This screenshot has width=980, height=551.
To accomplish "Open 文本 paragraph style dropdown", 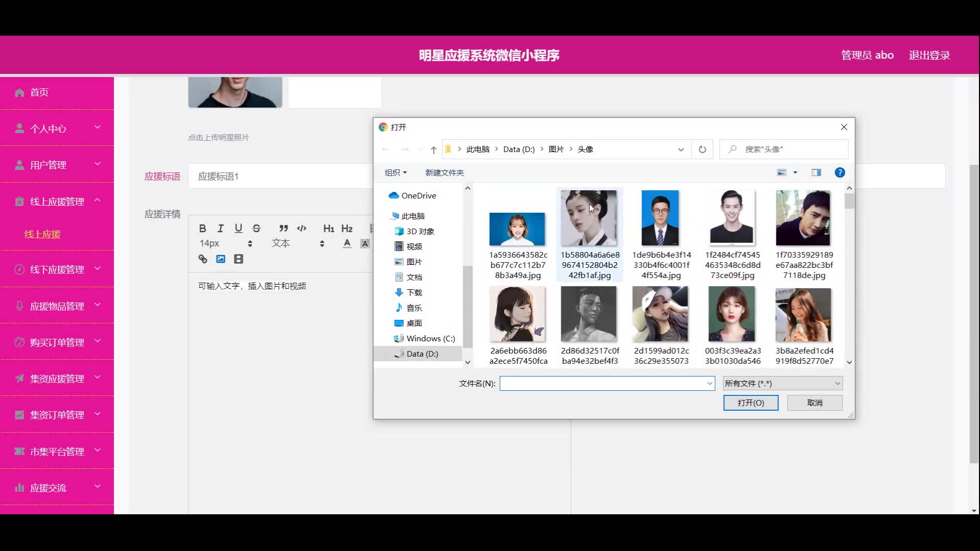I will [x=298, y=243].
